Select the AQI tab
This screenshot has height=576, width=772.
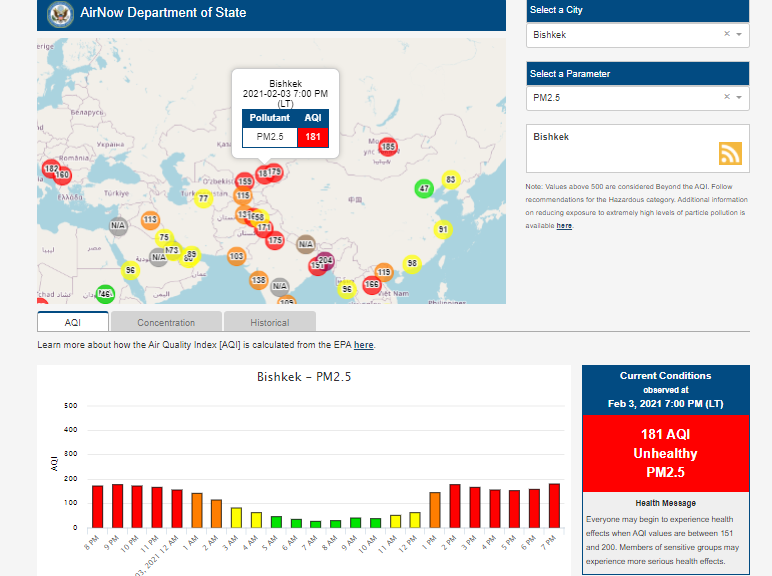pos(73,322)
